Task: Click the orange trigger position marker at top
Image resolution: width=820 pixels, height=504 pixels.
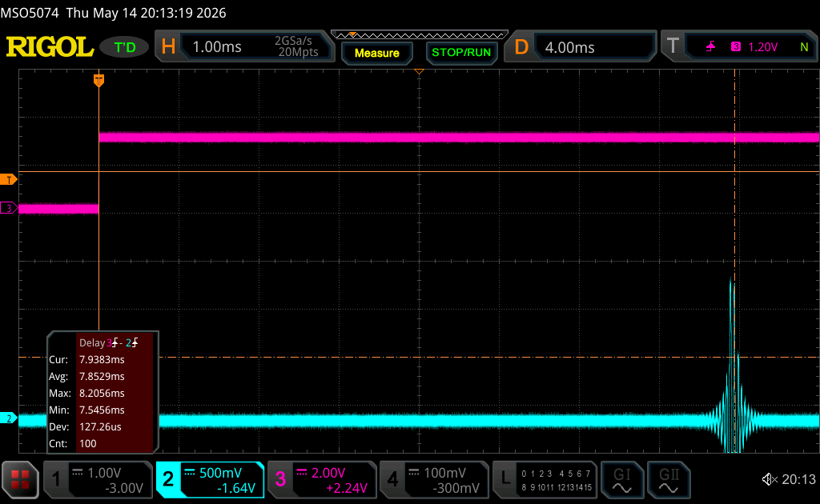Action: click(98, 81)
